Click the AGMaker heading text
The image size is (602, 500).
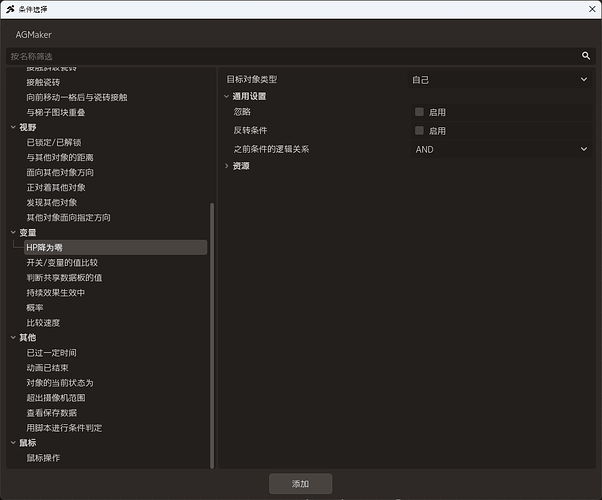tap(33, 35)
